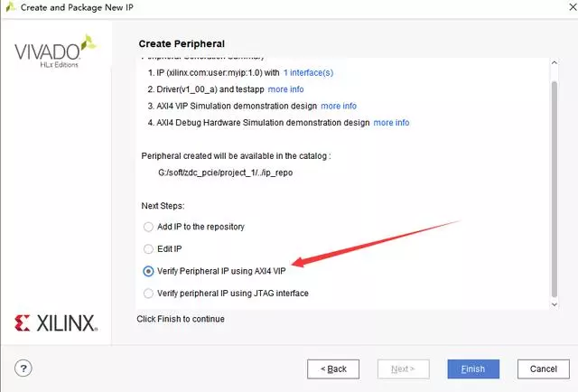Open more info for AXI4 VIP Simulation design
The height and width of the screenshot is (392, 578).
pos(339,106)
